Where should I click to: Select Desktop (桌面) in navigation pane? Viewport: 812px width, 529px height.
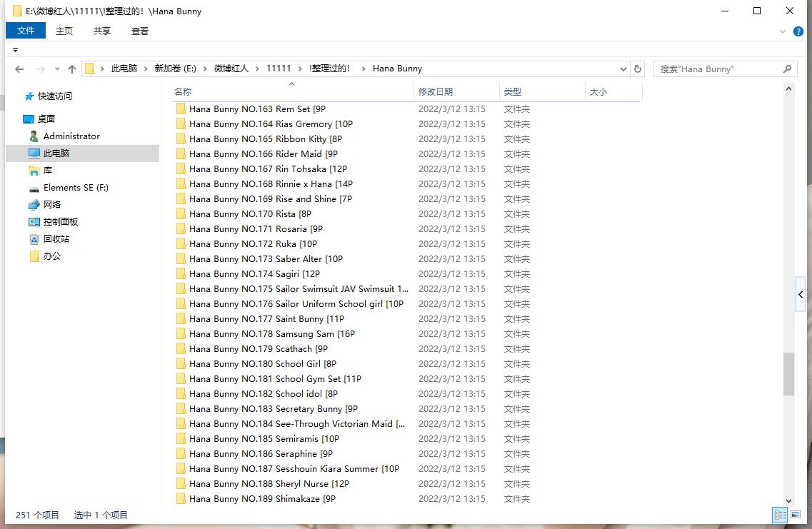pos(39,119)
